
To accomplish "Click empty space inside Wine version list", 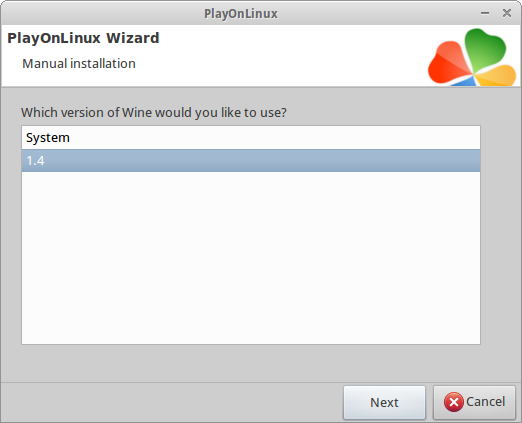I will [x=251, y=257].
